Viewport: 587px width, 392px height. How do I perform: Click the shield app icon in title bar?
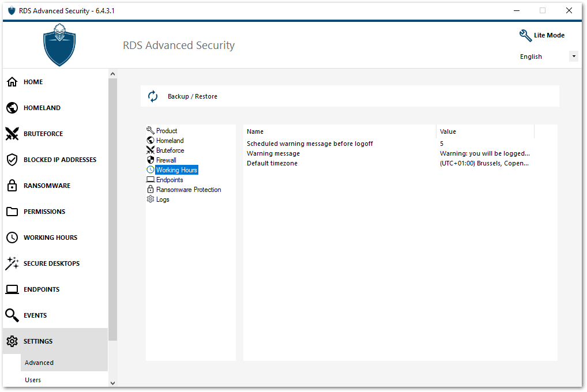click(12, 11)
